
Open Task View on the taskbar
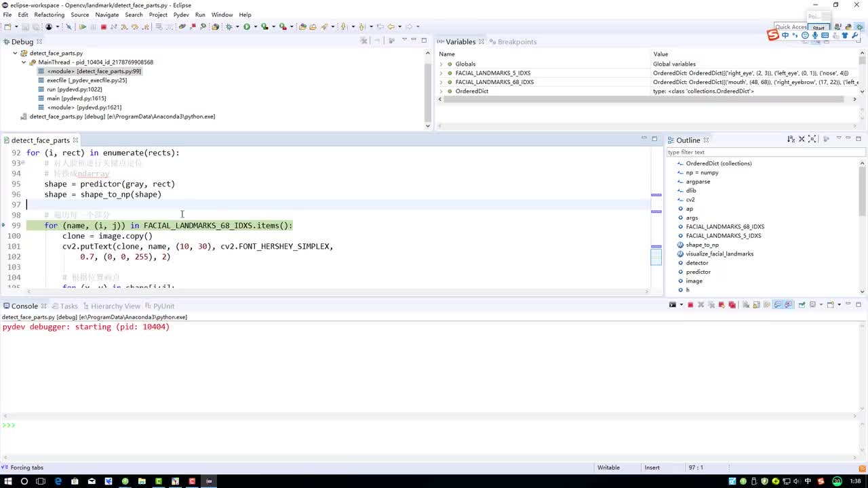coord(41,481)
